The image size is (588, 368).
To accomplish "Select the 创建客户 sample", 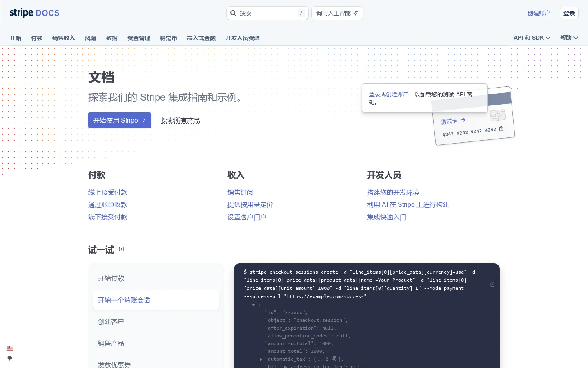I will [x=156, y=322].
